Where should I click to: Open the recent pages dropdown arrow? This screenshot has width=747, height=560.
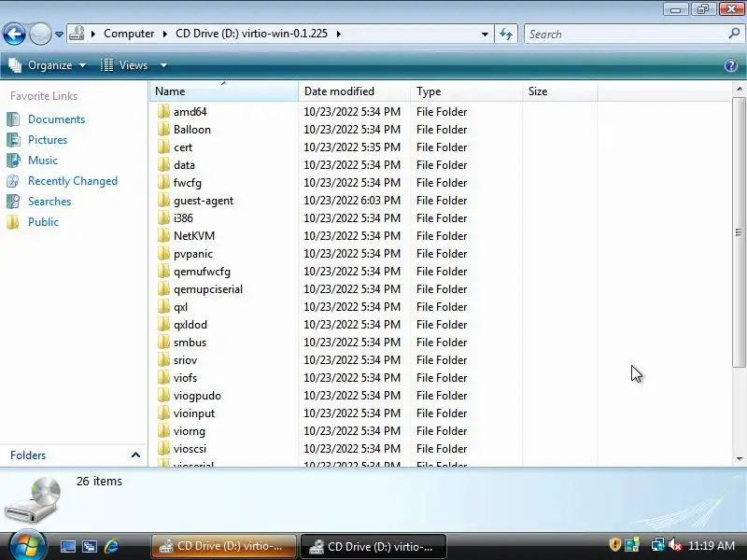pos(59,35)
